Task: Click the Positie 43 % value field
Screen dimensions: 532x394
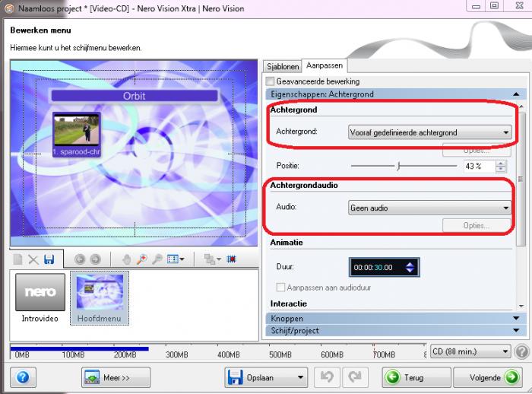Action: pyautogui.click(x=479, y=166)
